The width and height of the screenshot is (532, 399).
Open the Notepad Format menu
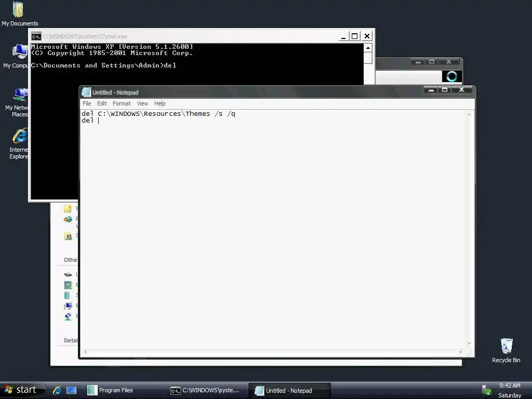(x=122, y=103)
